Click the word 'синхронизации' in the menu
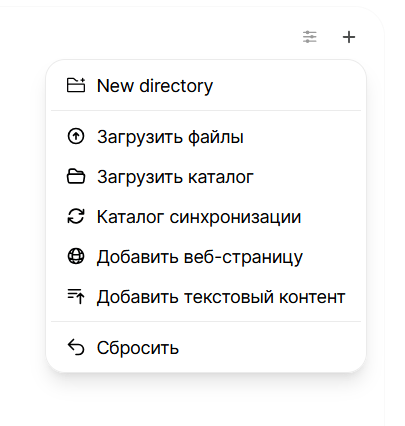405x426 pixels. 235,217
